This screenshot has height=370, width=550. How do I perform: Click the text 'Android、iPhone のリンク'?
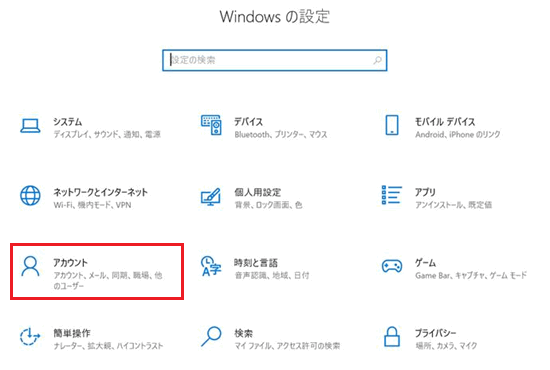[458, 134]
